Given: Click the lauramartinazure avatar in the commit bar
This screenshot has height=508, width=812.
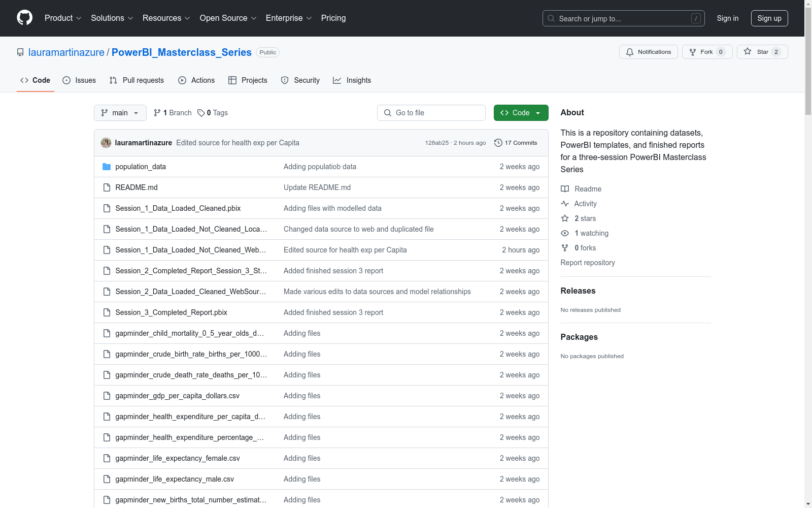Looking at the screenshot, I should point(106,143).
